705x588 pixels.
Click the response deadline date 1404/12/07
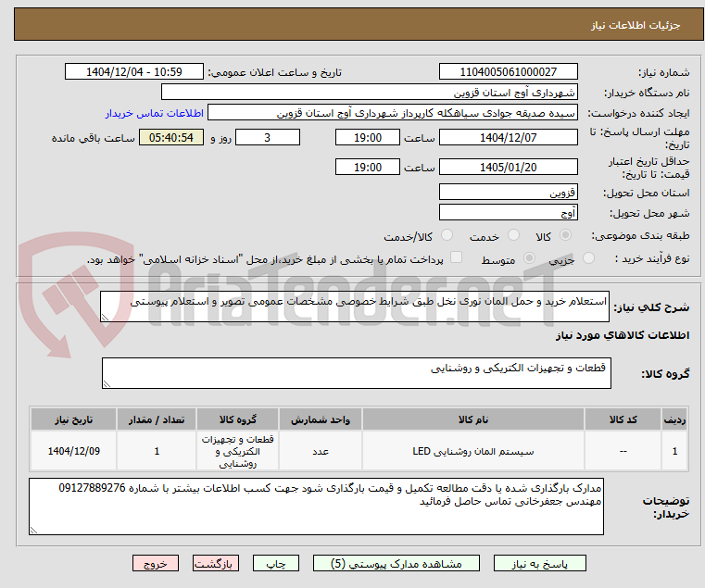(508, 138)
